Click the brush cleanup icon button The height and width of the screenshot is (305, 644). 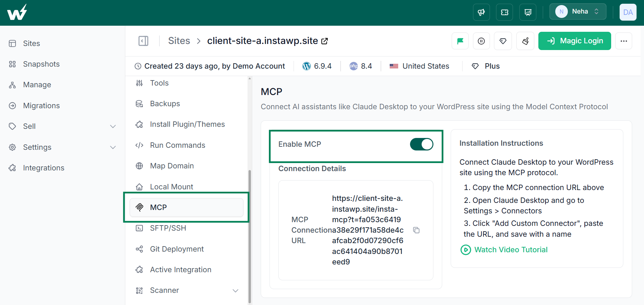point(525,41)
